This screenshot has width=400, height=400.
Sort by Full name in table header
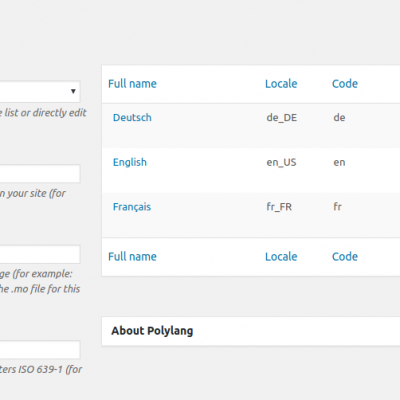point(132,84)
